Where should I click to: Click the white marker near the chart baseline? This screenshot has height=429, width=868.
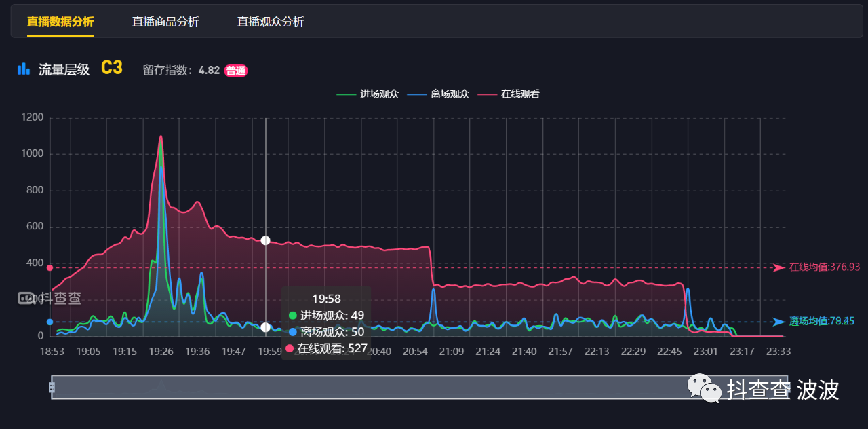click(266, 327)
